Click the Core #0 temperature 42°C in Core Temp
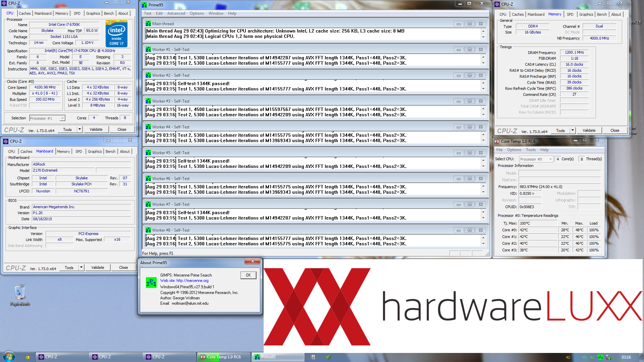 (538, 230)
